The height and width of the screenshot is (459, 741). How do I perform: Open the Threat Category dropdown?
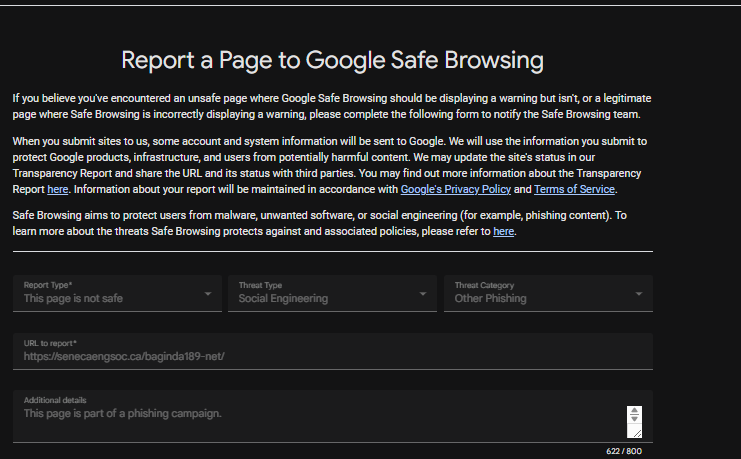click(548, 293)
